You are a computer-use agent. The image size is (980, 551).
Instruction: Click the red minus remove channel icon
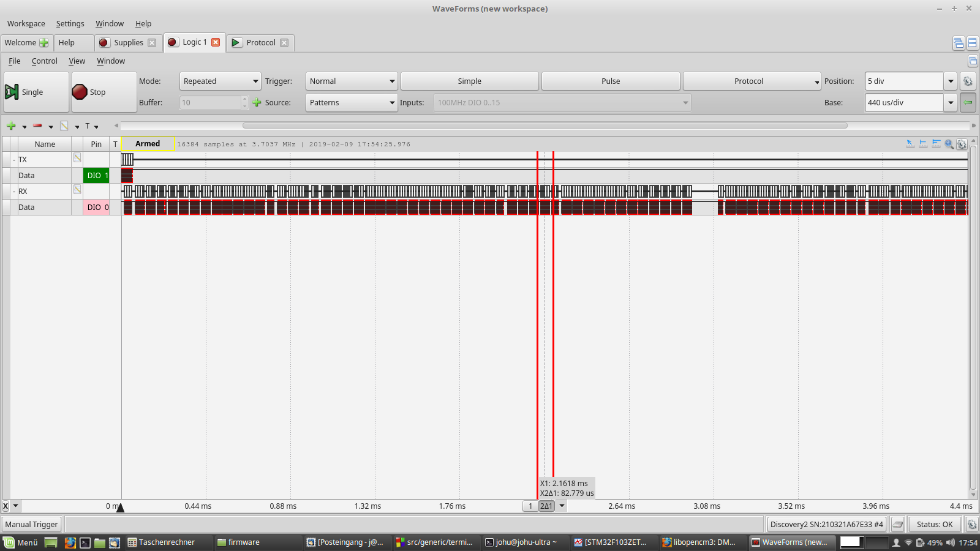point(37,126)
